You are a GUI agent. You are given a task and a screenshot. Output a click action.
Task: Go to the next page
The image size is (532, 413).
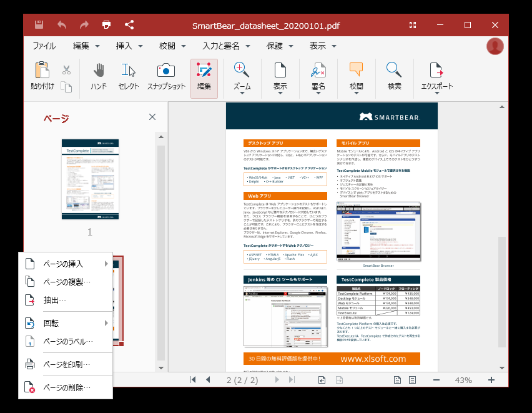[277, 380]
